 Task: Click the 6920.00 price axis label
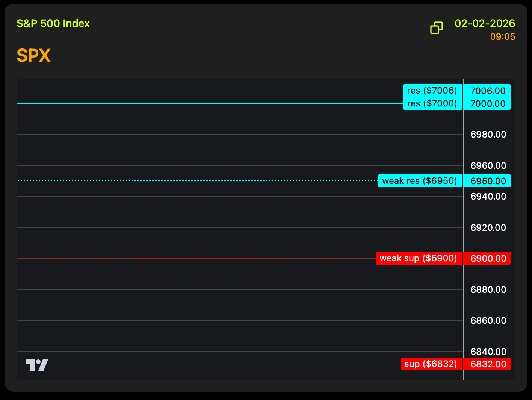[488, 227]
